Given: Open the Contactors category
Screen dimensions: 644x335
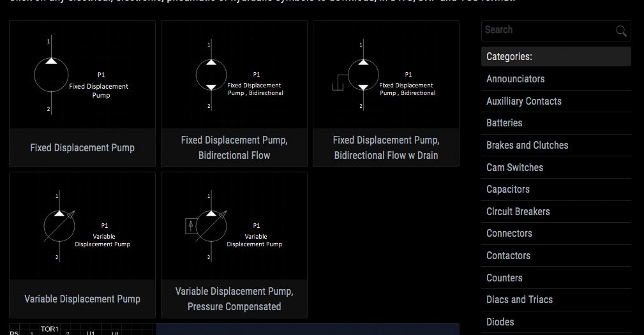Looking at the screenshot, I should click(508, 256).
